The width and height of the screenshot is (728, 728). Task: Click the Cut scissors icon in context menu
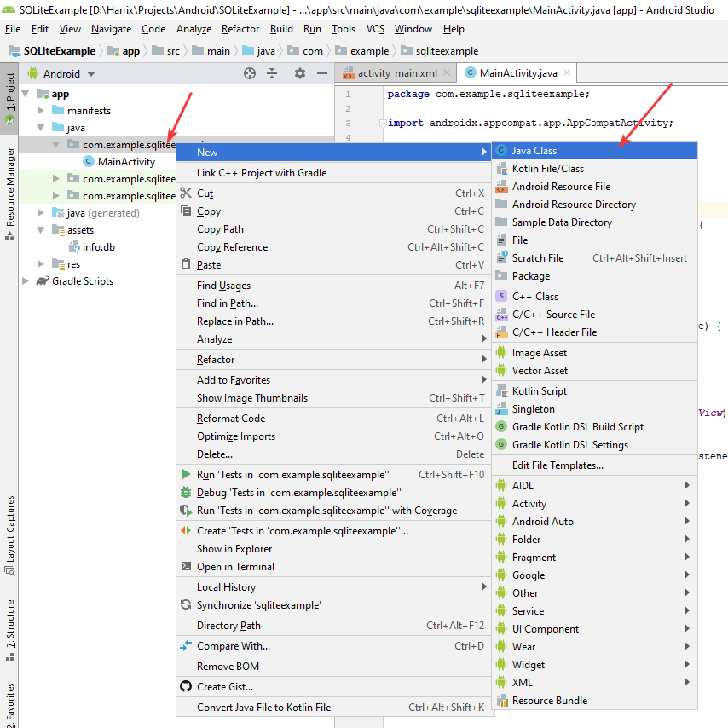(187, 194)
